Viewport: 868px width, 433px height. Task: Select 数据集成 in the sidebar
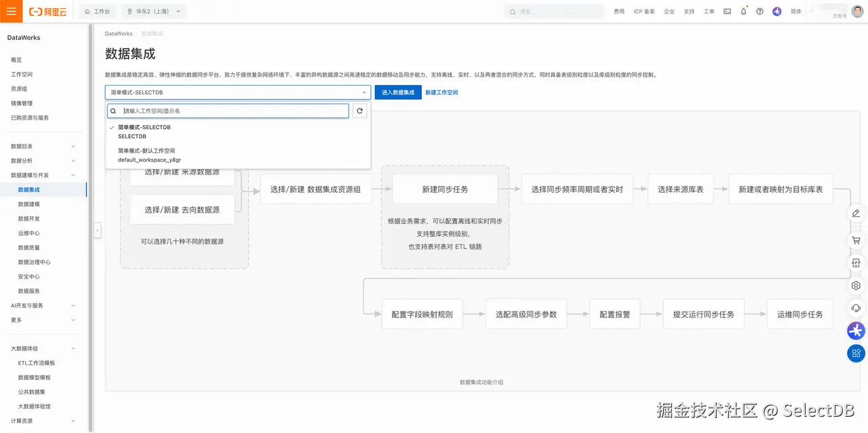(45, 190)
